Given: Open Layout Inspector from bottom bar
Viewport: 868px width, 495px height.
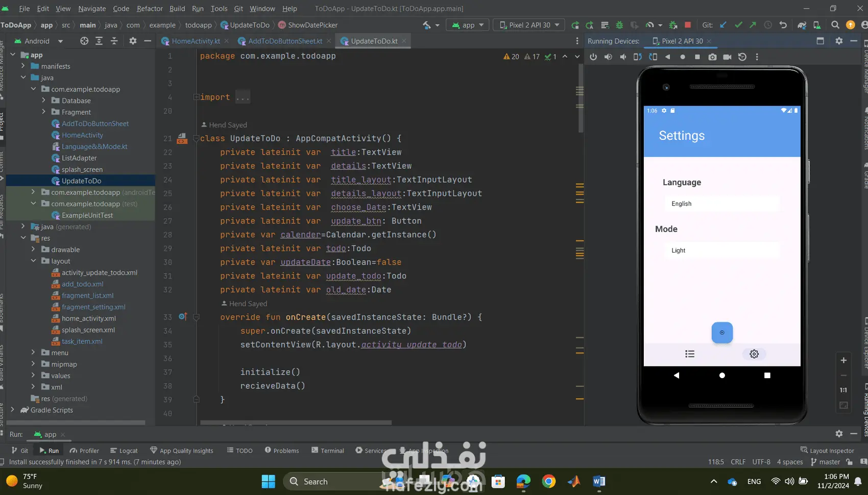Looking at the screenshot, I should coord(827,451).
